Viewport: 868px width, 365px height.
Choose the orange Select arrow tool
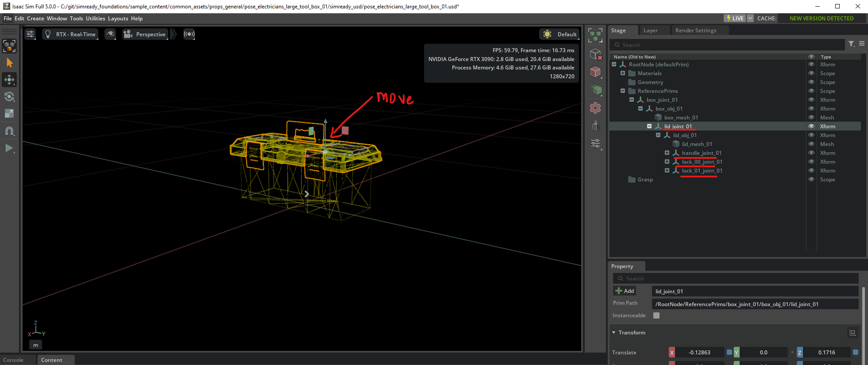(x=9, y=63)
